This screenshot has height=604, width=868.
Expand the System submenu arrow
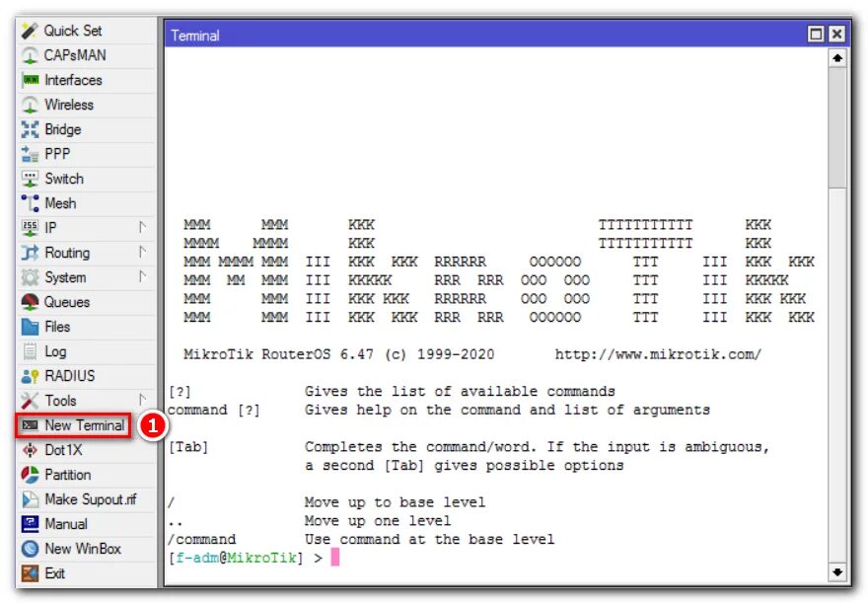[142, 276]
